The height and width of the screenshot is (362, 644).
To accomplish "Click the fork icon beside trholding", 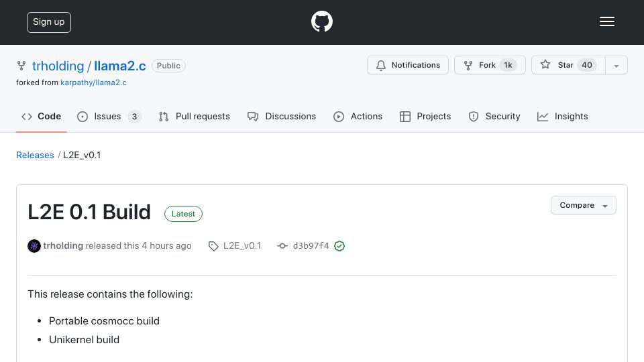I will point(21,66).
